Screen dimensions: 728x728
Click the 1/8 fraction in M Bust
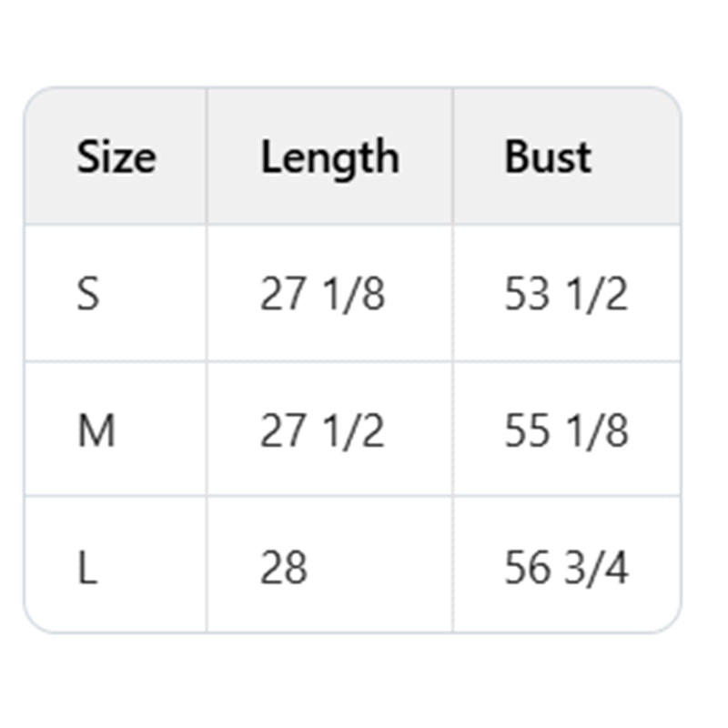click(x=601, y=430)
